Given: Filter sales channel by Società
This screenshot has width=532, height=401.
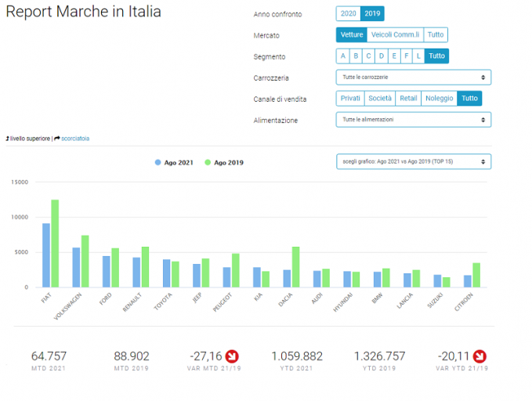Looking at the screenshot, I should (x=380, y=99).
